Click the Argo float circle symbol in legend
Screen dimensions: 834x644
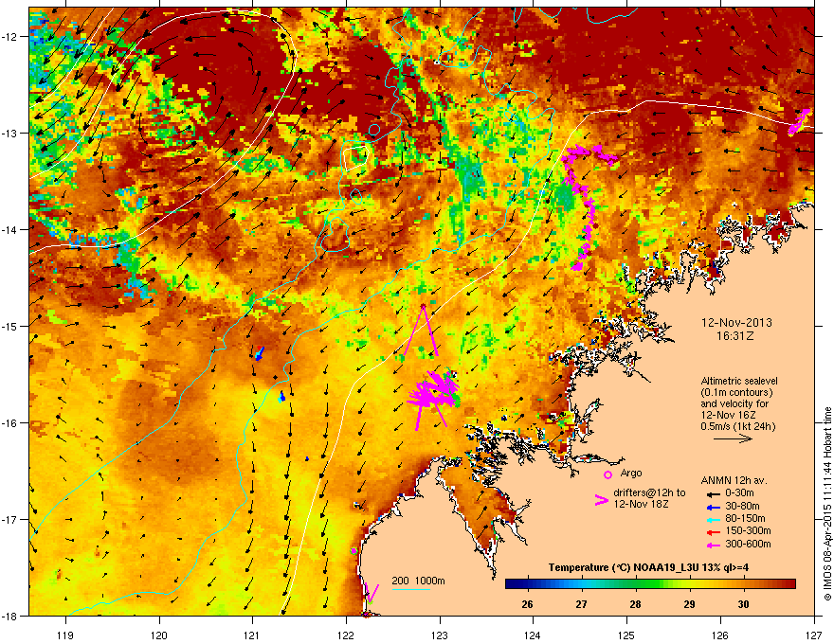coord(607,474)
